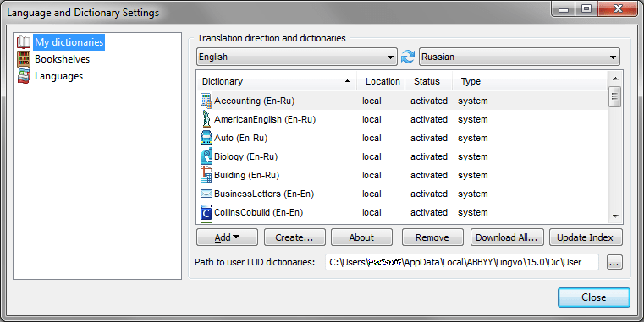The height and width of the screenshot is (322, 644).
Task: Open the Languages section
Action: click(x=58, y=76)
